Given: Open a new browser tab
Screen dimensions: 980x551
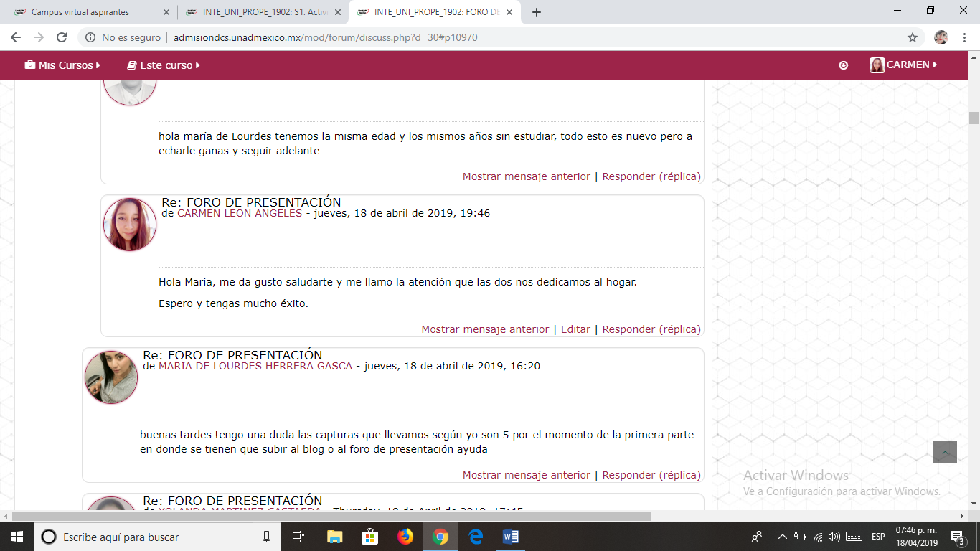Looking at the screenshot, I should click(x=537, y=12).
